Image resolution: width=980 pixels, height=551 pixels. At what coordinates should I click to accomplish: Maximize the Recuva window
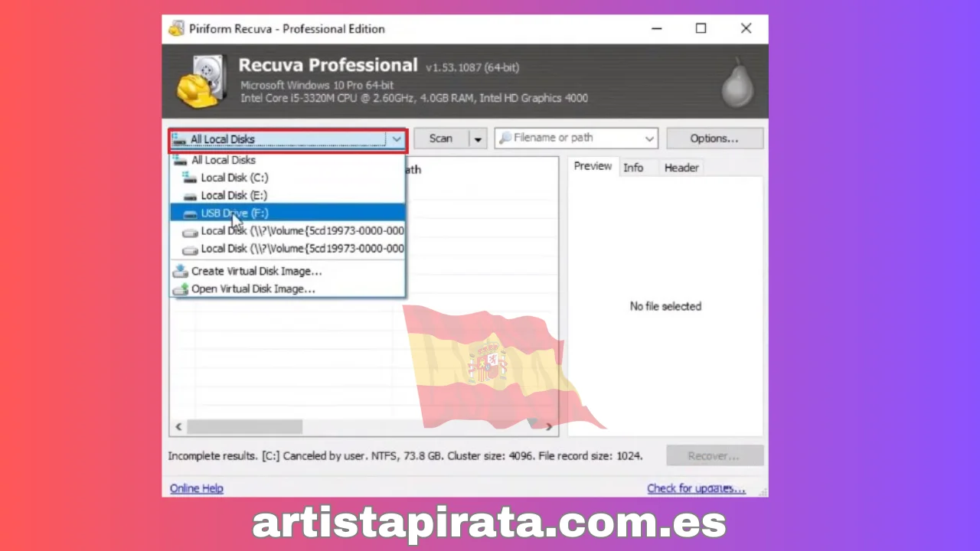701,28
